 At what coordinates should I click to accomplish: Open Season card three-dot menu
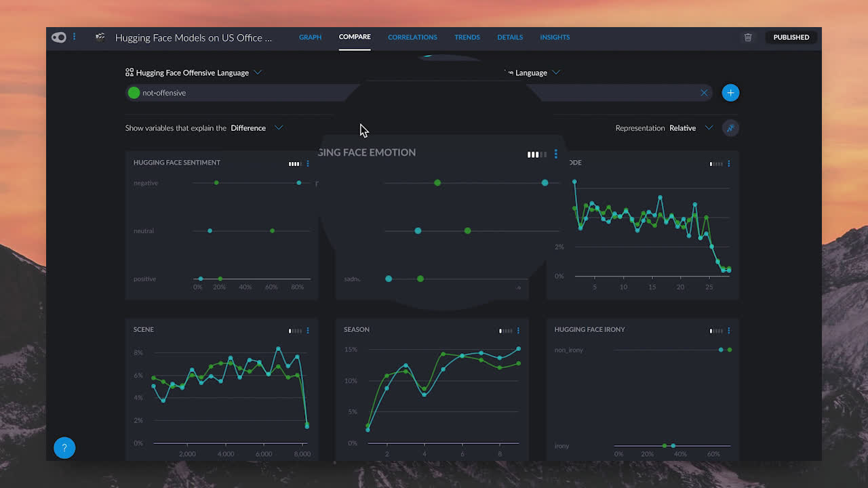pos(518,331)
